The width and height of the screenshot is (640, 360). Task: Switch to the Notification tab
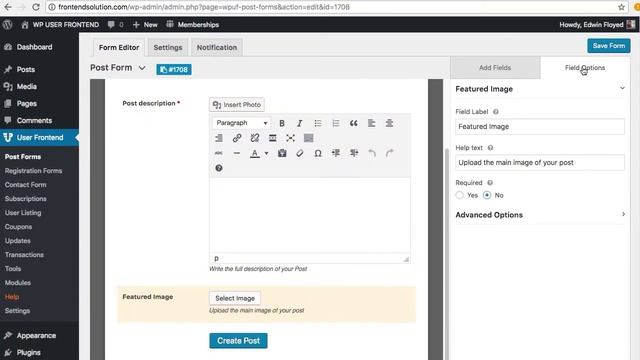[x=217, y=47]
